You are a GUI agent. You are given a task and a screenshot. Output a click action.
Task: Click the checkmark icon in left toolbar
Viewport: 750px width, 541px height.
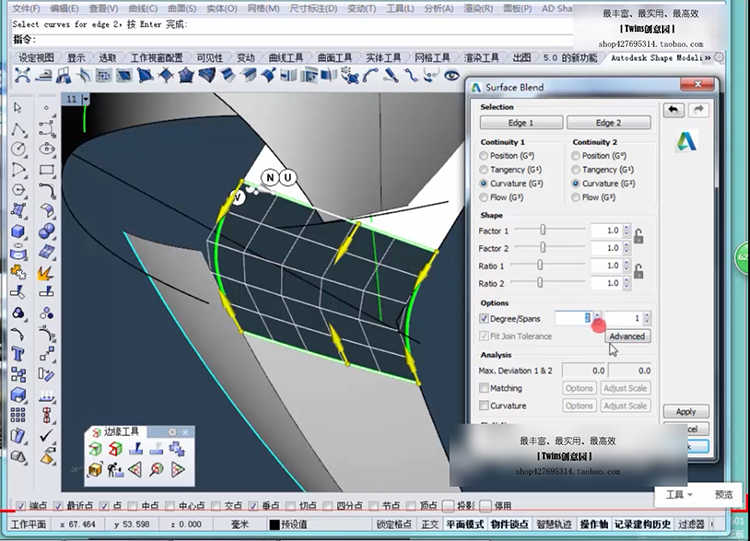point(47,436)
